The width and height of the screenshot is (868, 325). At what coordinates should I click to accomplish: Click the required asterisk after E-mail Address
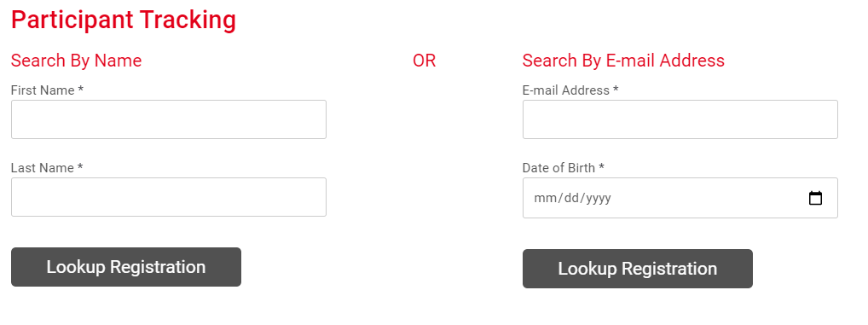click(x=616, y=89)
